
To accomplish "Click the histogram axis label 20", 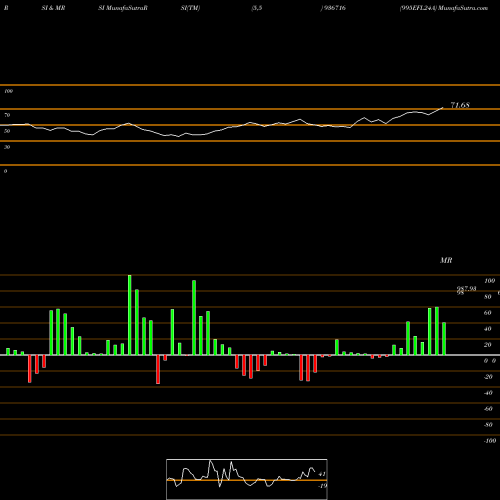I will click(488, 345).
